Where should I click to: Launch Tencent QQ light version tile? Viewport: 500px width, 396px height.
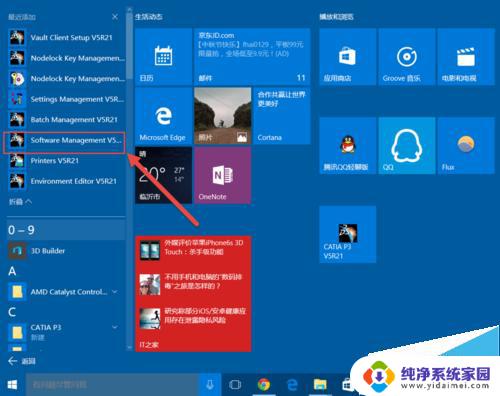(348, 145)
